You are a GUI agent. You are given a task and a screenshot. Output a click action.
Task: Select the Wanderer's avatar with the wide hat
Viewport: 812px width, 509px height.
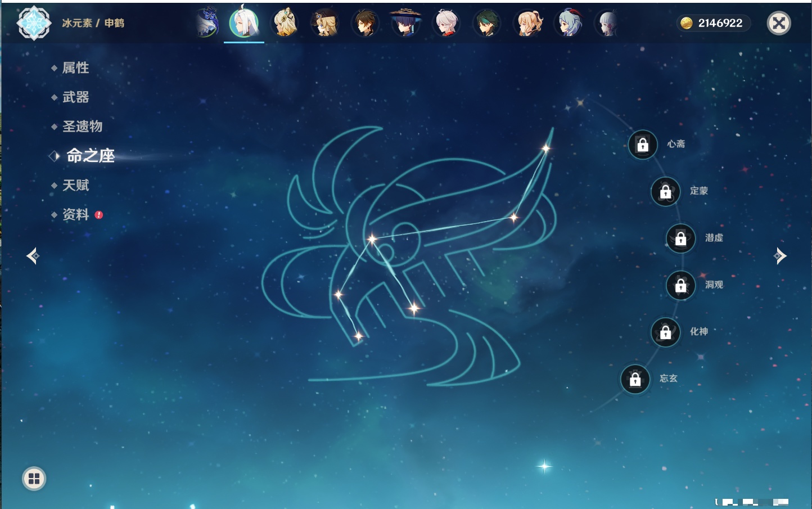pyautogui.click(x=405, y=23)
